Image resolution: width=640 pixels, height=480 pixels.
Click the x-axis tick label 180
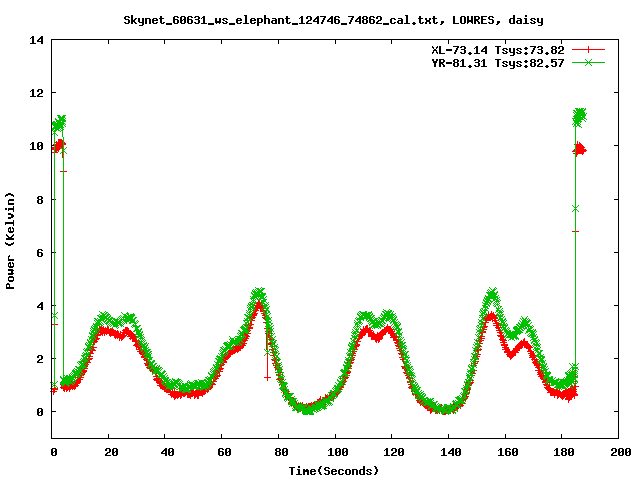[564, 452]
